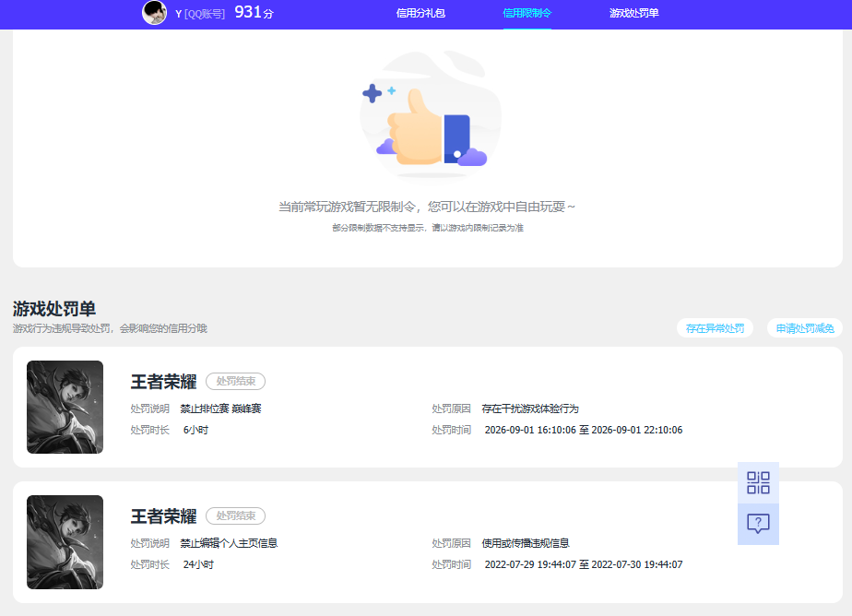Select the text 存在干扰游戏体验行为
Image resolution: width=852 pixels, height=616 pixels.
(x=530, y=409)
